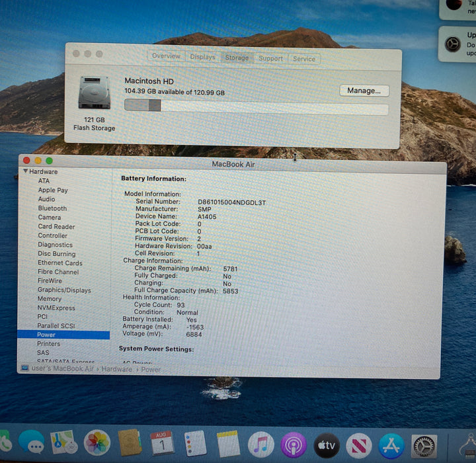Open Podcasts from the Dock
The image size is (476, 463).
pyautogui.click(x=294, y=444)
